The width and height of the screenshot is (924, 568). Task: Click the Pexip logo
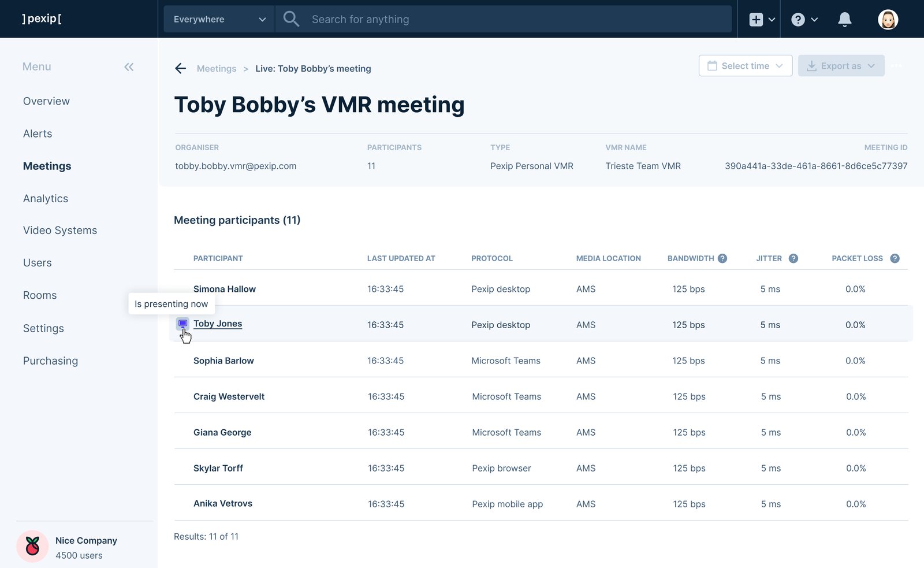(42, 18)
